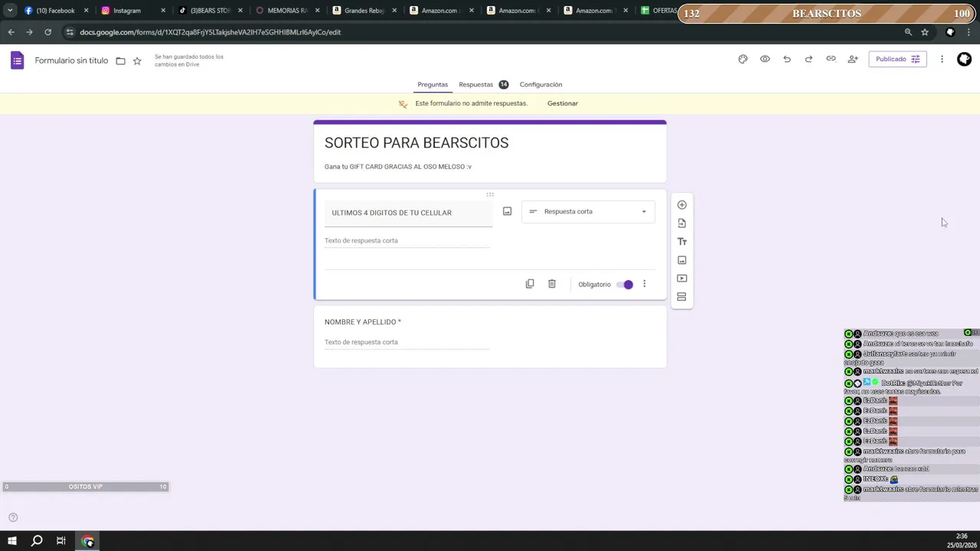
Task: Click SORTEO PARA BEARSCITOS form title
Action: click(416, 142)
